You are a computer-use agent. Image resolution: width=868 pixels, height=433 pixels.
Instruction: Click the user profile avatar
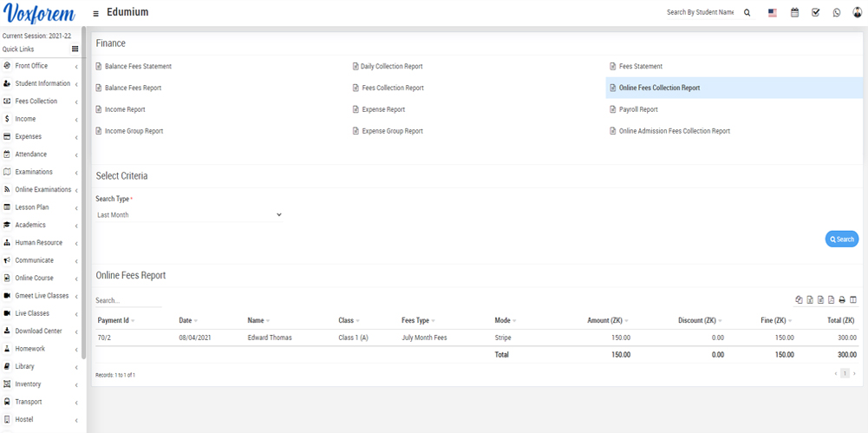(858, 13)
